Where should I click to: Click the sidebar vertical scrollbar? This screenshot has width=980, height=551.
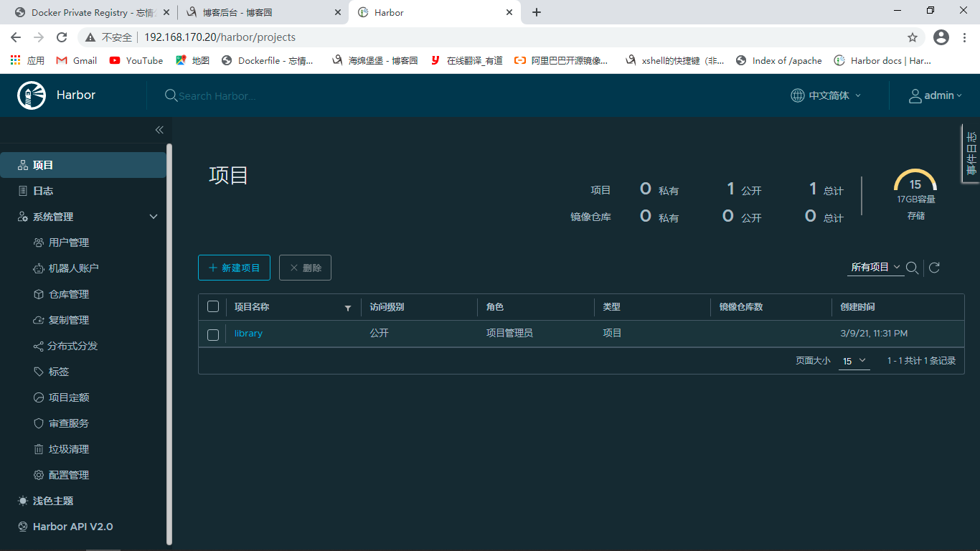point(169,344)
